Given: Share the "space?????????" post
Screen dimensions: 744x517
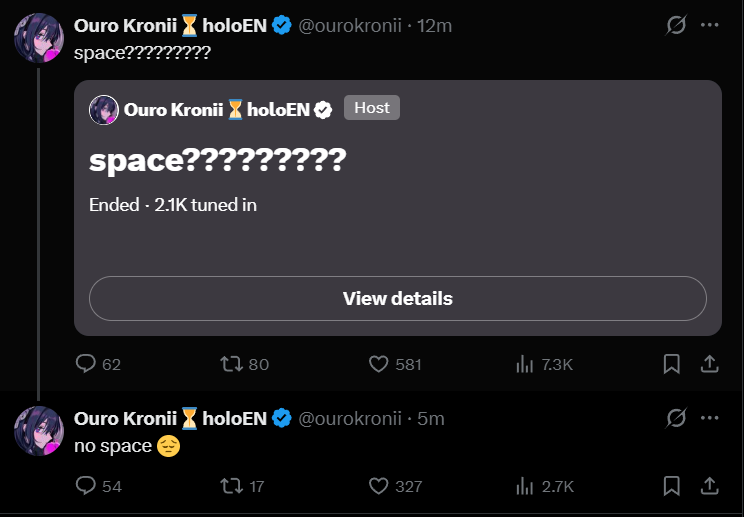Looking at the screenshot, I should click(708, 364).
